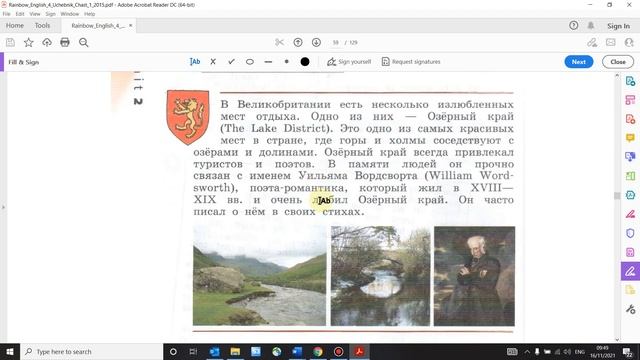Screen dimensions: 640x360
Task: Send file by email icon
Action: (611, 42)
